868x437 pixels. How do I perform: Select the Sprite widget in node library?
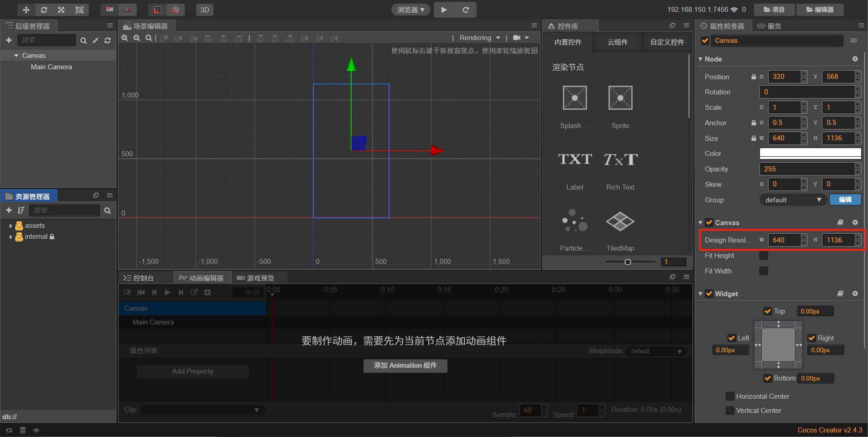point(620,98)
